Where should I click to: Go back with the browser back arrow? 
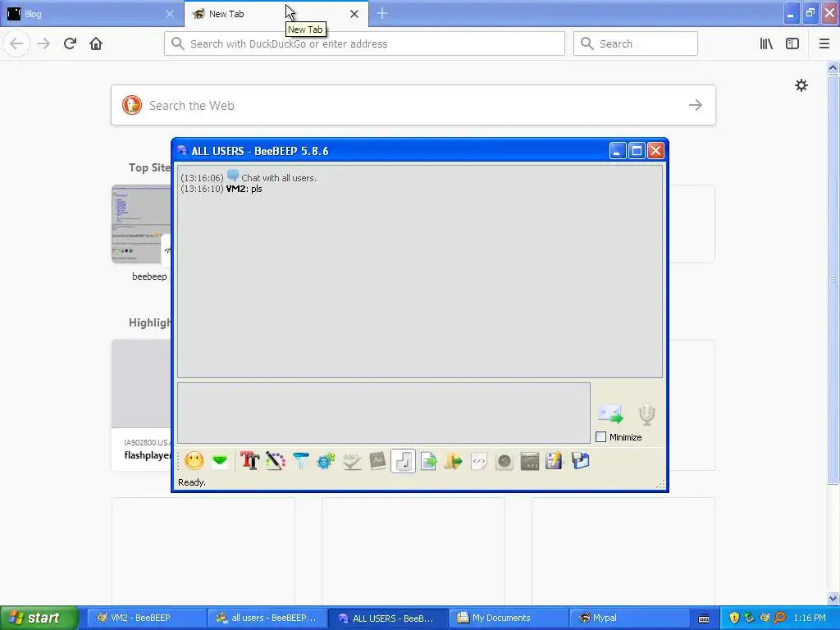16,43
